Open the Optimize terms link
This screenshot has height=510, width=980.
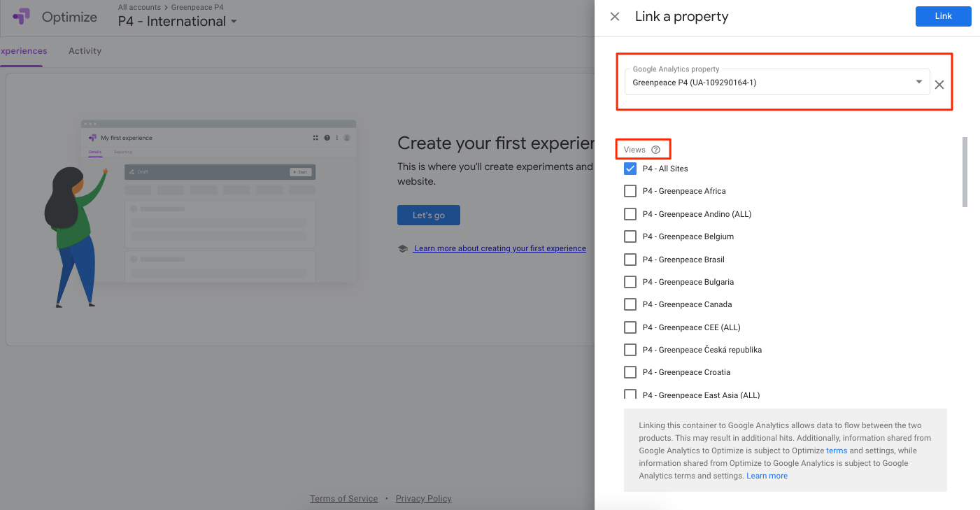(837, 451)
